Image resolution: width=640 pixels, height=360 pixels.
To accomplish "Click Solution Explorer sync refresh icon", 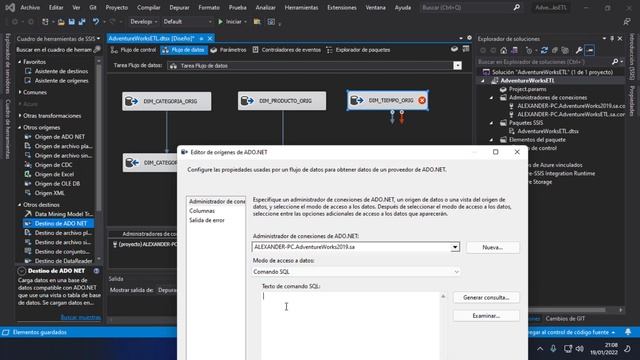I will click(x=544, y=50).
